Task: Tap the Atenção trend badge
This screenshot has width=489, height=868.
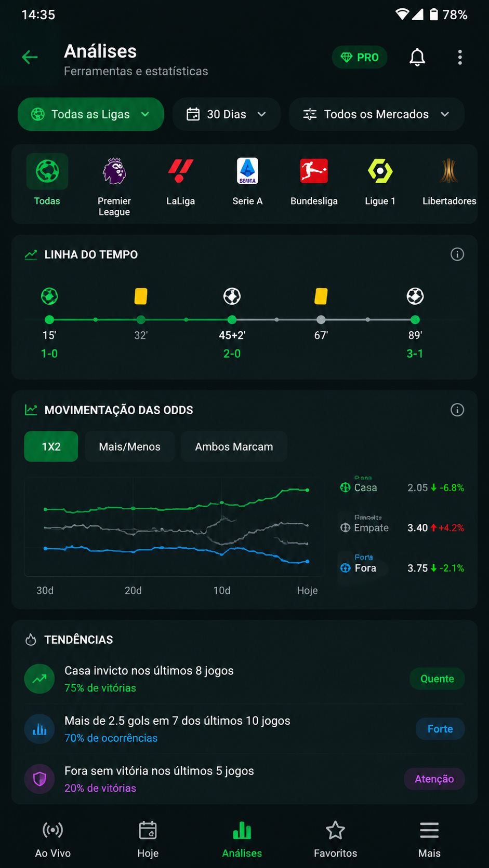Action: (434, 779)
